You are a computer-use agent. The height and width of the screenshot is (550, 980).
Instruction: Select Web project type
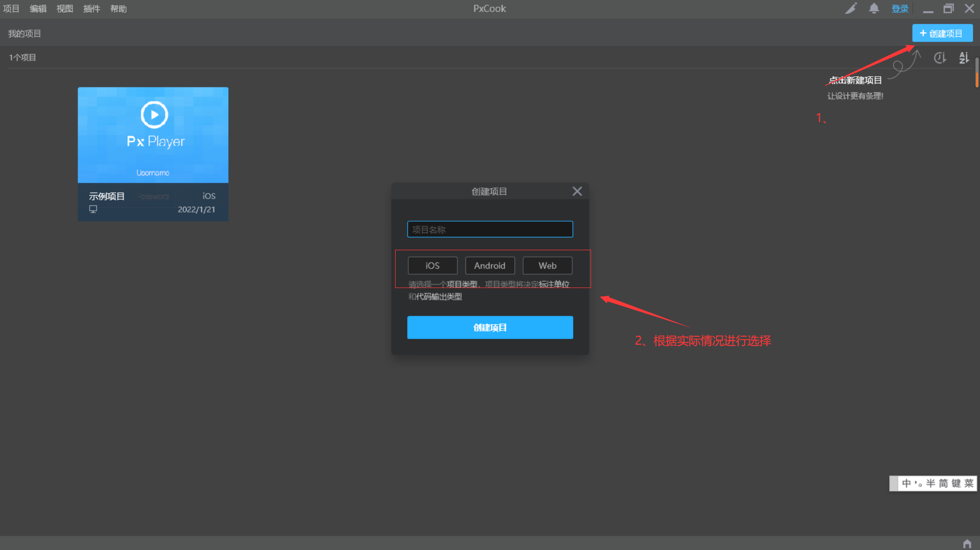tap(547, 265)
